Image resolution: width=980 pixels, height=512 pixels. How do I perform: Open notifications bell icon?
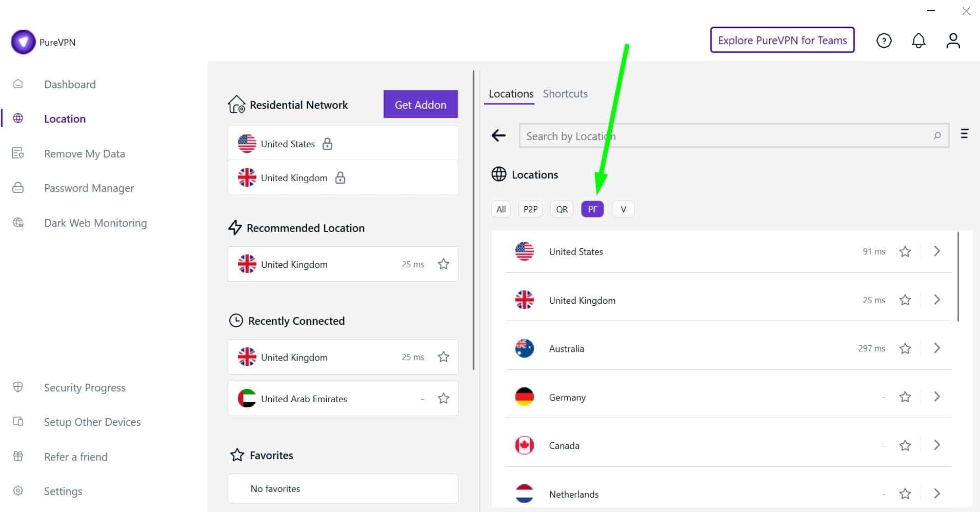[x=918, y=41]
